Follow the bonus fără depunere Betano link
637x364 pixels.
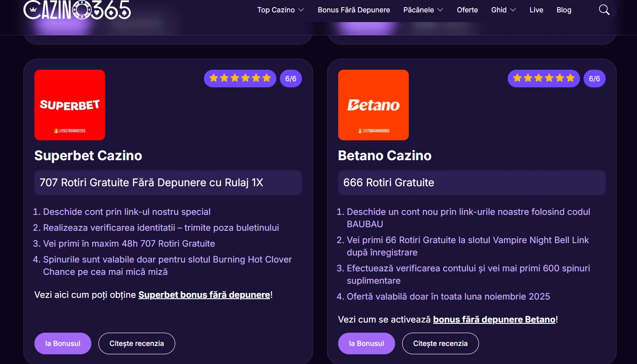pos(494,319)
